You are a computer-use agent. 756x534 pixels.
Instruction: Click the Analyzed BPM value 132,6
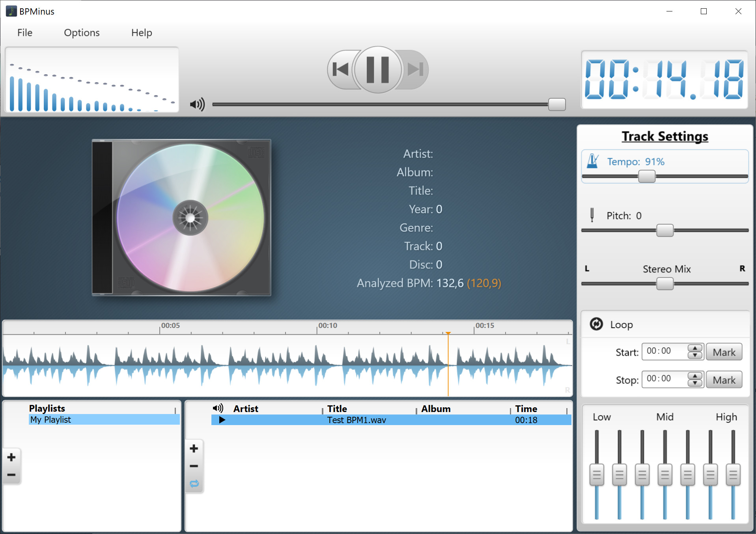click(x=450, y=283)
